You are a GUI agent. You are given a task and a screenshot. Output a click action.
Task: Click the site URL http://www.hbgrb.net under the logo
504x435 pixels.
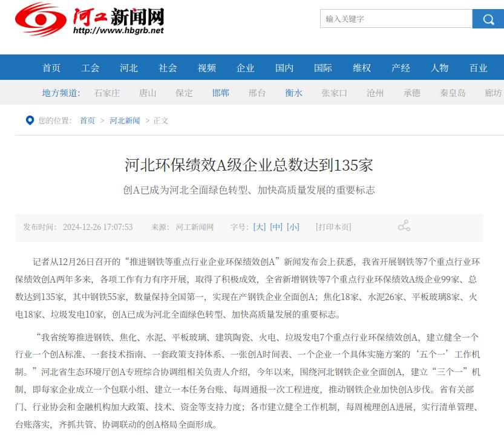[119, 30]
